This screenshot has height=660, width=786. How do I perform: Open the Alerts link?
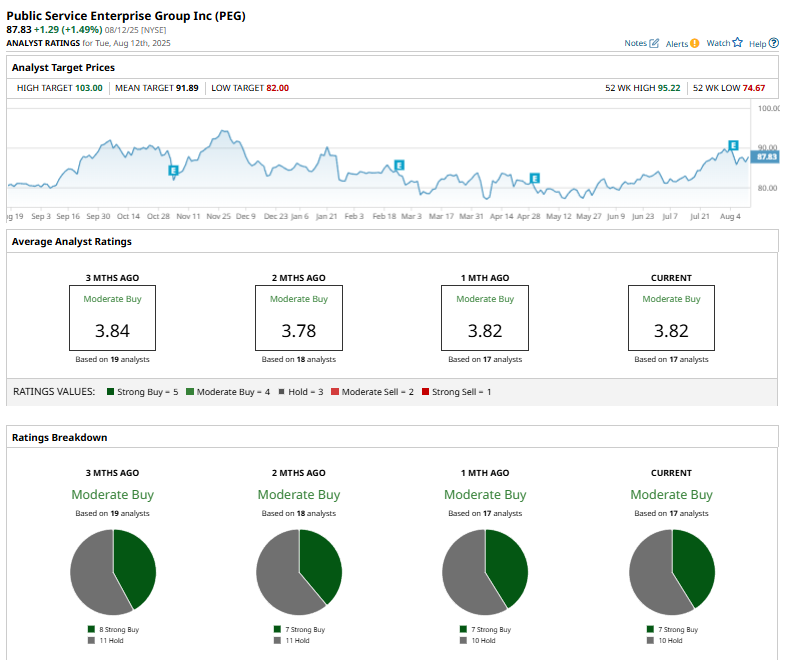(x=677, y=44)
